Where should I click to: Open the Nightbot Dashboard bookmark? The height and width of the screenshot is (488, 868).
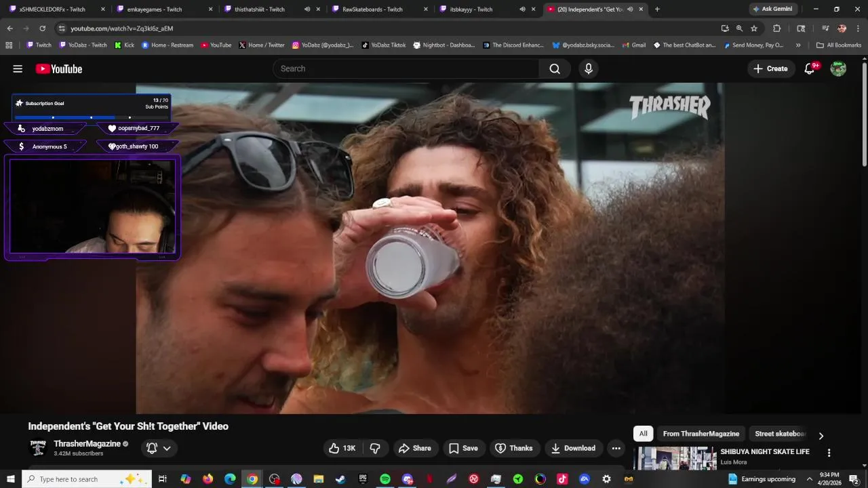point(444,45)
